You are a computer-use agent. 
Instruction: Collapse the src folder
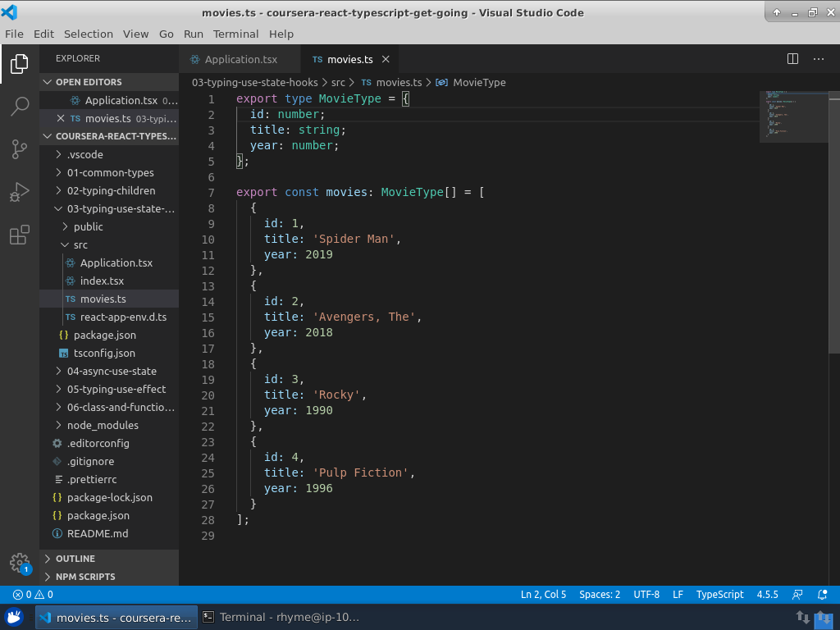pyautogui.click(x=80, y=244)
